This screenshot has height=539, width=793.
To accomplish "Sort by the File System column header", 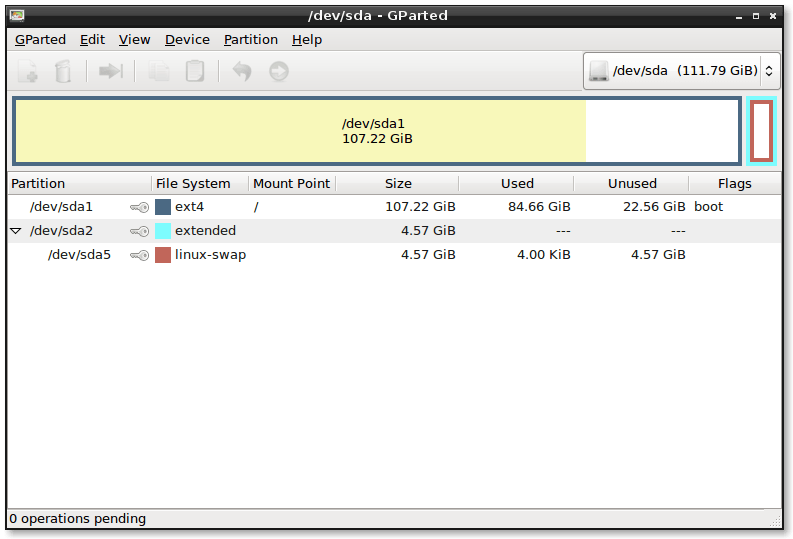I will [200, 184].
